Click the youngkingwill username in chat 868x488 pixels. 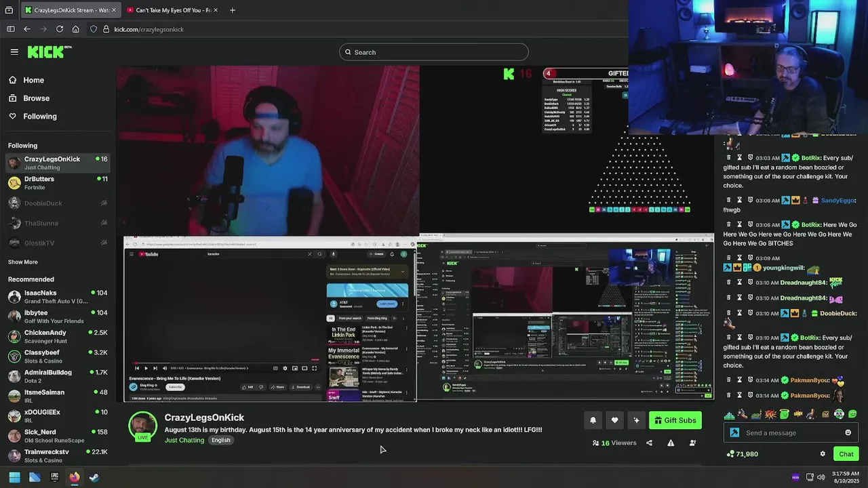click(784, 268)
